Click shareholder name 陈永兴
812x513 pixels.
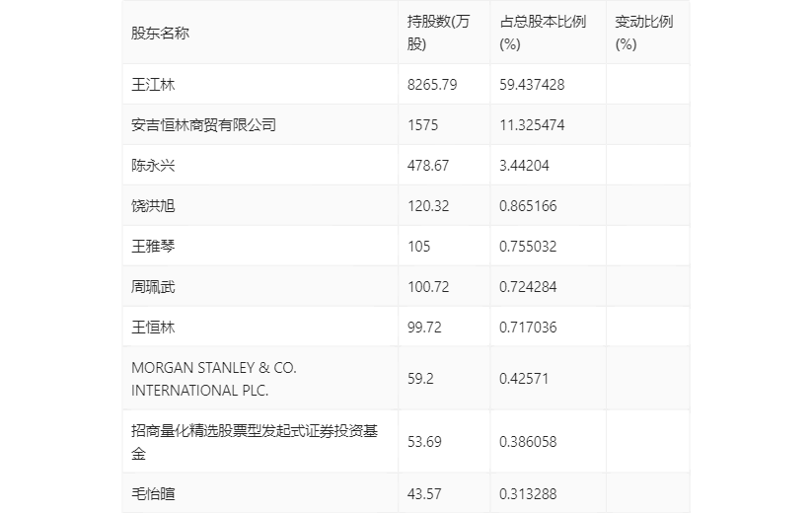pos(153,166)
